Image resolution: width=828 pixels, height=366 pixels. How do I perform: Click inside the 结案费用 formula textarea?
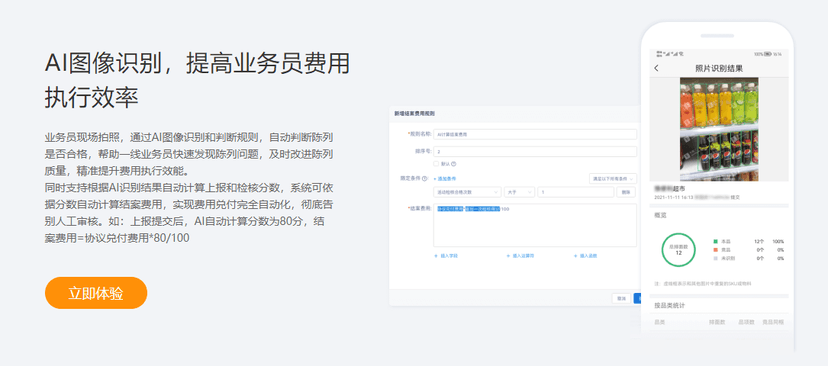(x=535, y=226)
